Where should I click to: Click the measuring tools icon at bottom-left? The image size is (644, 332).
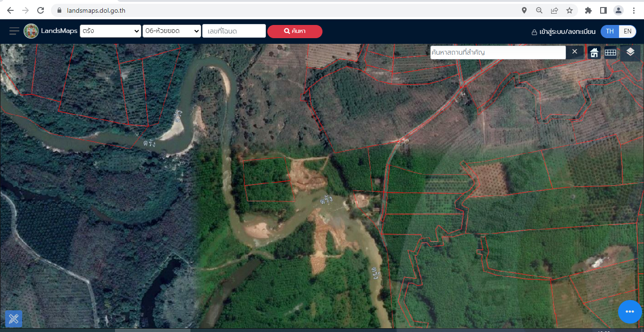pyautogui.click(x=14, y=319)
